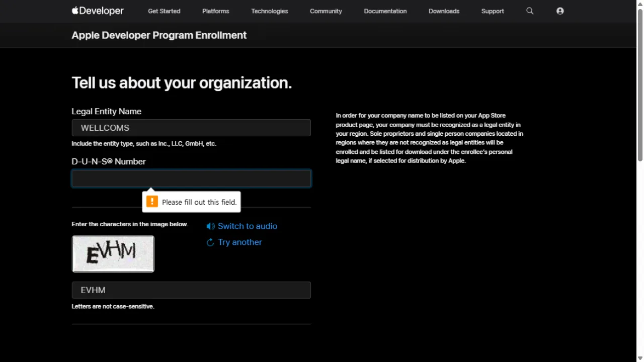Click the captcha answer field containing EVHM
The image size is (644, 362).
click(191, 290)
